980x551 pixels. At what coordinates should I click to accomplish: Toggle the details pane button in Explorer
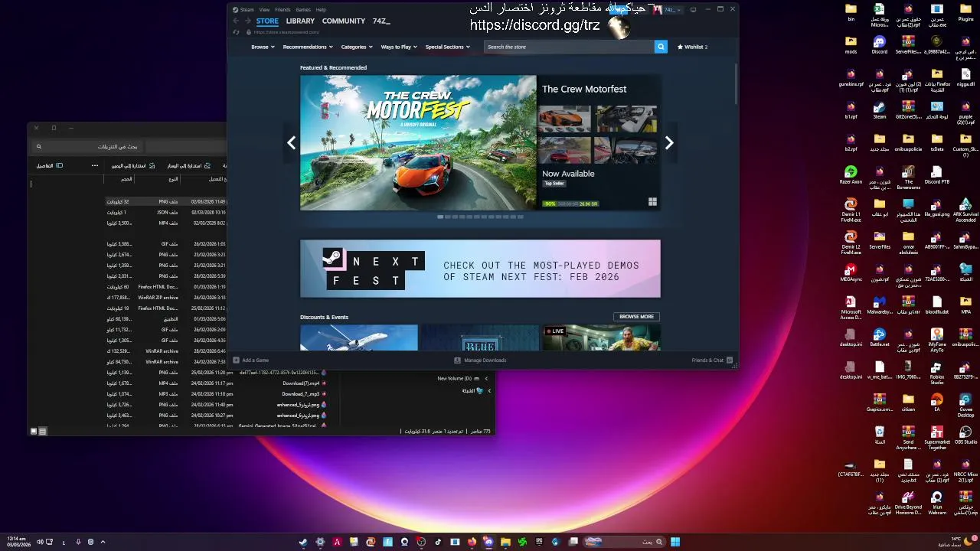[50, 165]
